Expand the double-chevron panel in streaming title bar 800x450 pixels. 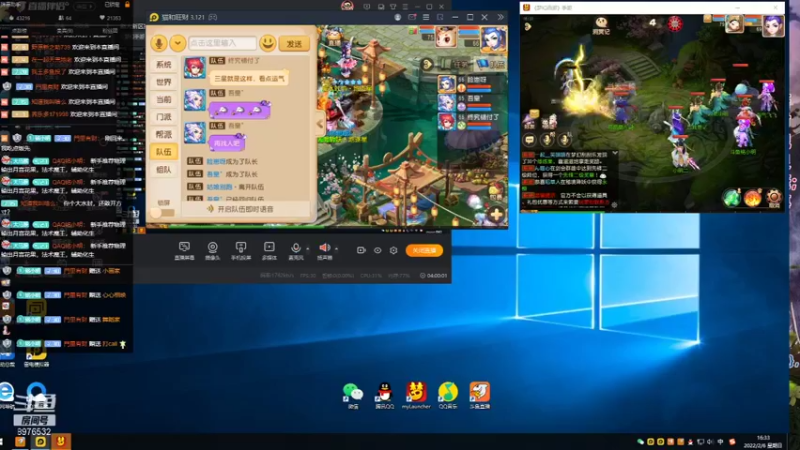coord(500,17)
